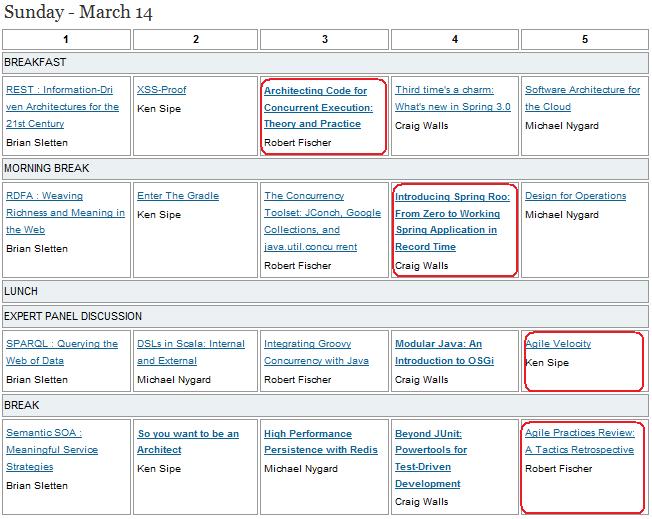Open SPARQL Querying the Web of Data link
The image size is (652, 519).
click(x=62, y=352)
